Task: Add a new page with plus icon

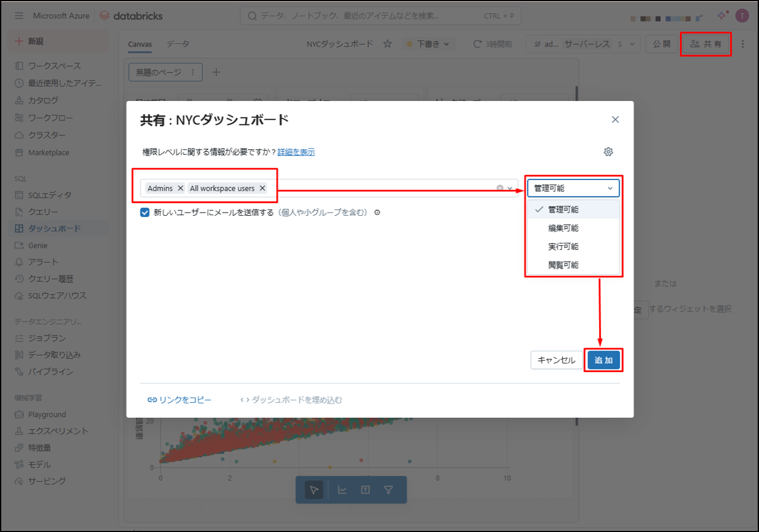Action: [216, 72]
